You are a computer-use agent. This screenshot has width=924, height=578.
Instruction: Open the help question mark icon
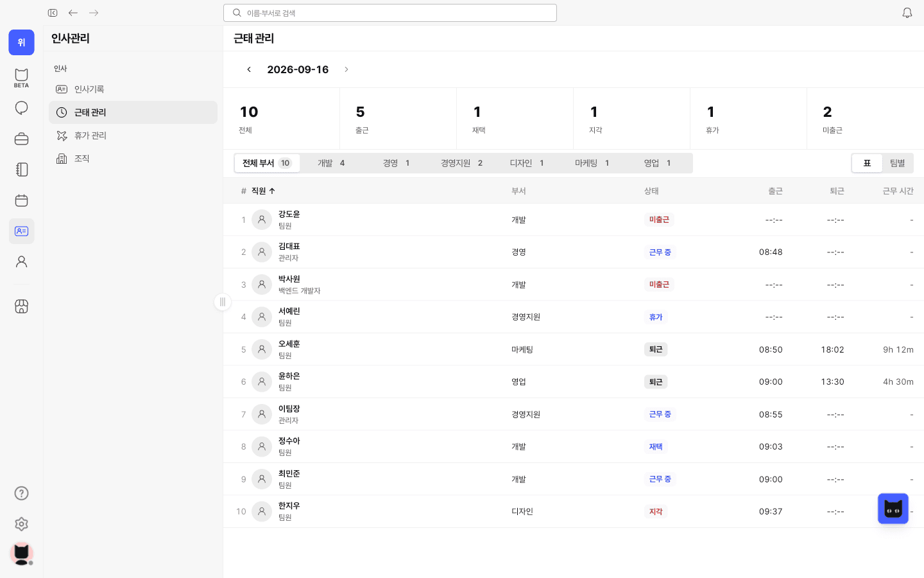pos(21,493)
